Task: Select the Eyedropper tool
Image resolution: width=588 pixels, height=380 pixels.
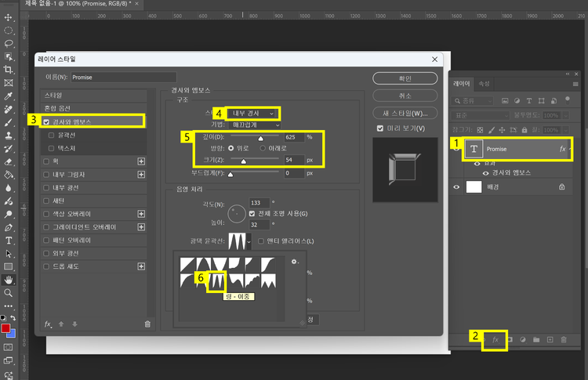Action: [x=9, y=96]
